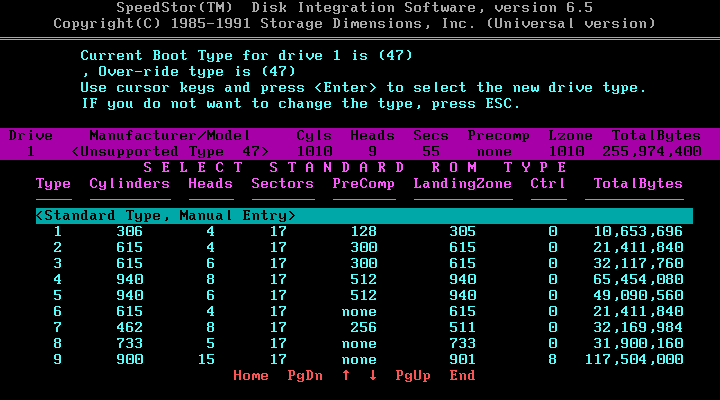
Task: Pick drive type 5 with 49,090,560 bytes
Action: pos(364,295)
